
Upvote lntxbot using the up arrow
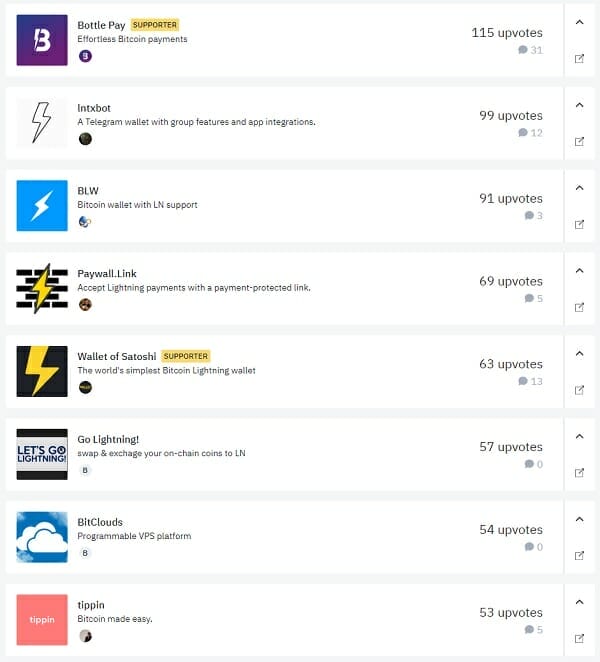(579, 105)
